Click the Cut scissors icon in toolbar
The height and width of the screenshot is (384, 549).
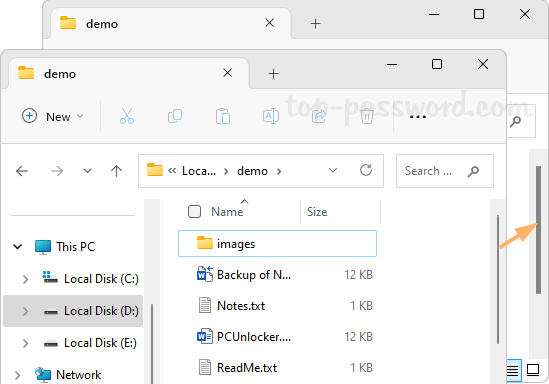point(126,116)
